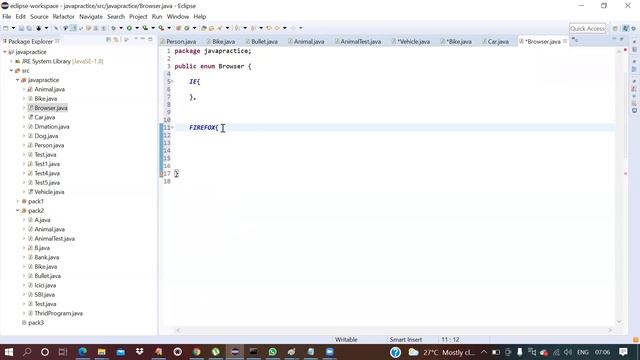Screen dimensions: 640x360
Task: Switch to the Car.java editor tab
Action: click(x=495, y=42)
